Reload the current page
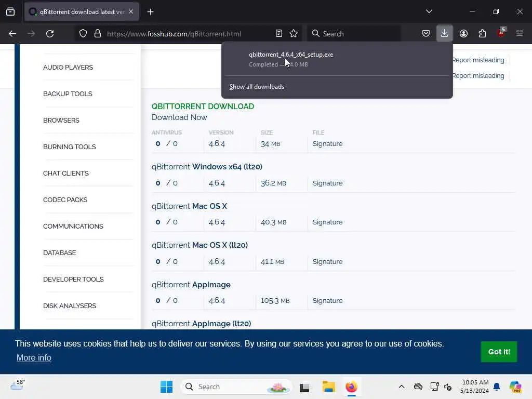Screen dimensions: 532x399 (x=50, y=34)
